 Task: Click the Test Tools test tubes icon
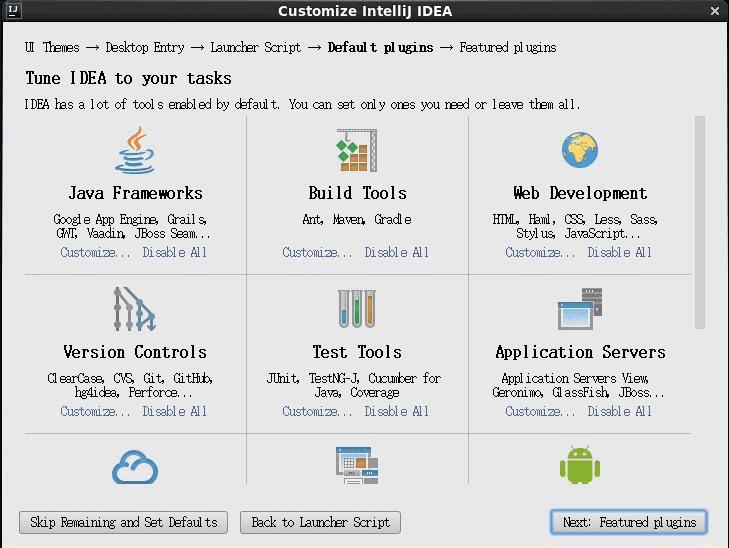[x=357, y=310]
